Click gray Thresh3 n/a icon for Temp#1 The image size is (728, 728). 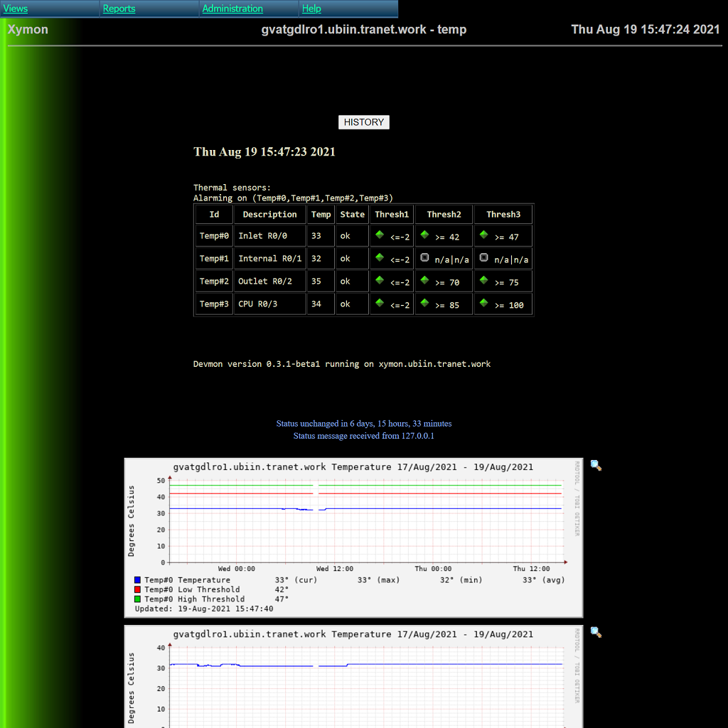pos(483,257)
